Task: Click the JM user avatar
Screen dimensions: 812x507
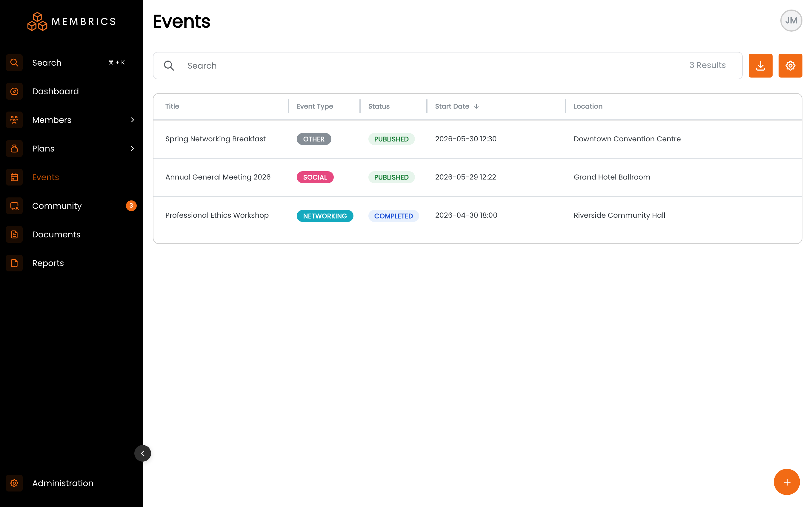Action: pyautogui.click(x=791, y=21)
